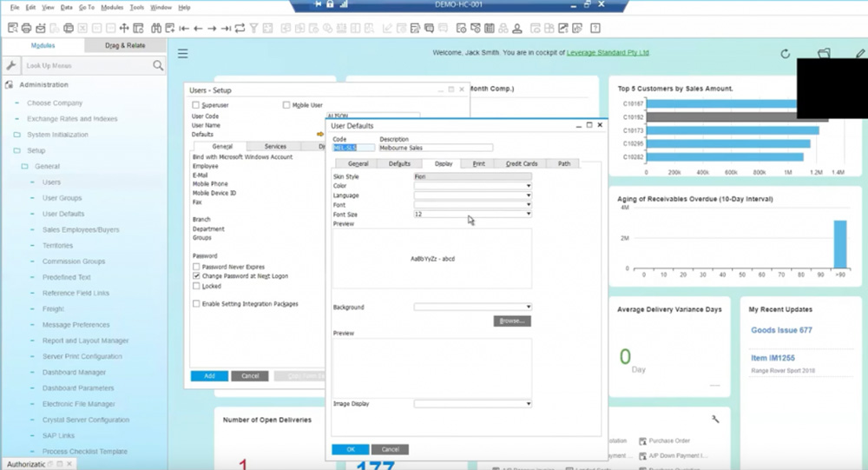Screen dimensions: 868x470
Task: Open Messages/Alerts speech bubble icon
Action: pyautogui.click(x=429, y=28)
